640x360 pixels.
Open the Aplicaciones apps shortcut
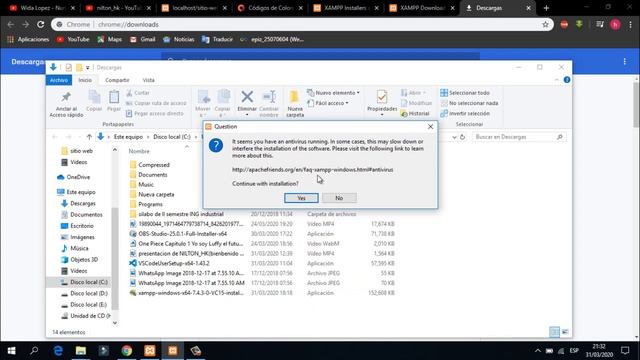click(x=28, y=40)
